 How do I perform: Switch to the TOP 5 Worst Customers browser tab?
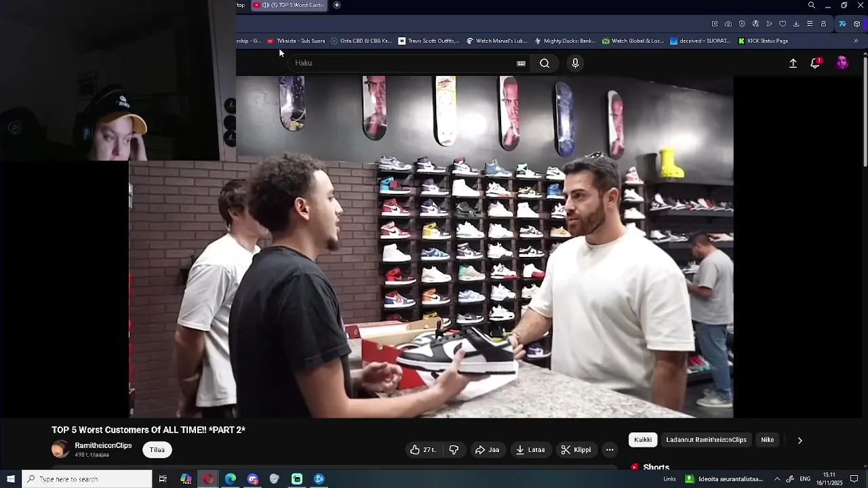[290, 5]
